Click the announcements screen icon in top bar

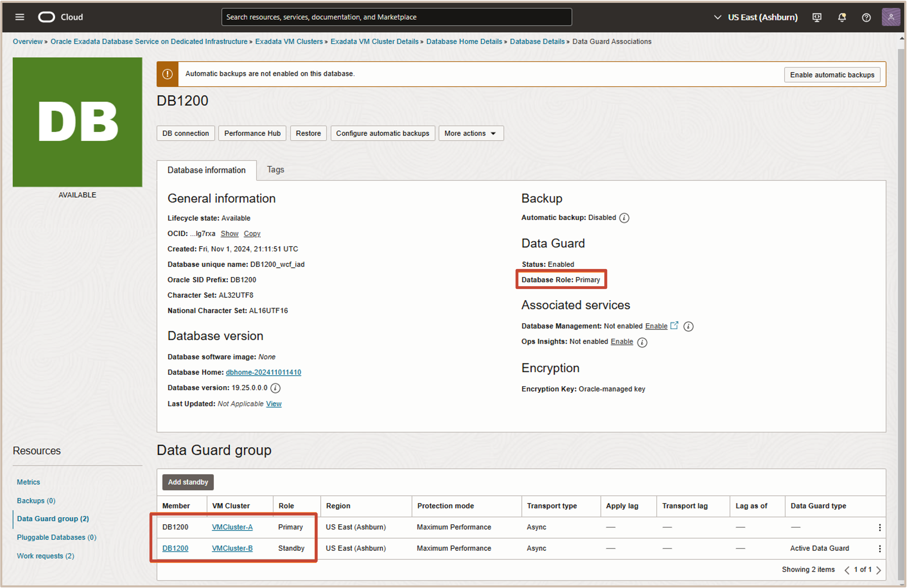[817, 17]
